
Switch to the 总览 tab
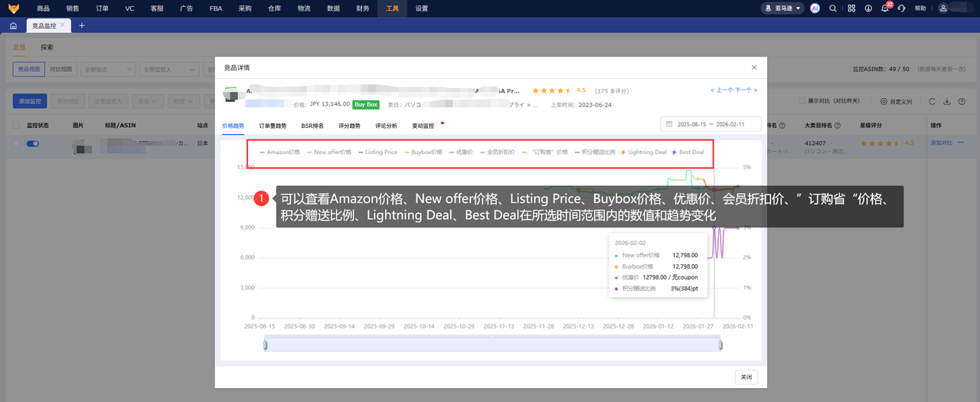coord(19,47)
